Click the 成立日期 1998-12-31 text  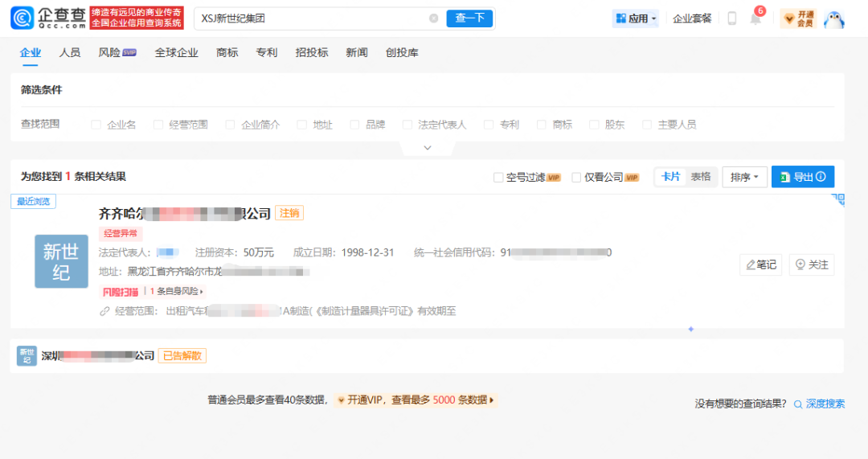coord(343,252)
